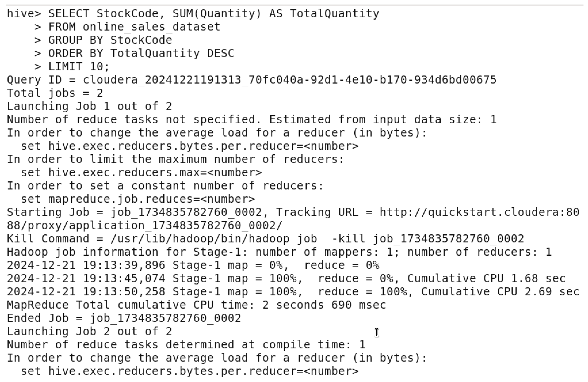
Task: Click the "Launching Job 2 out of 2" line
Action: (x=89, y=331)
